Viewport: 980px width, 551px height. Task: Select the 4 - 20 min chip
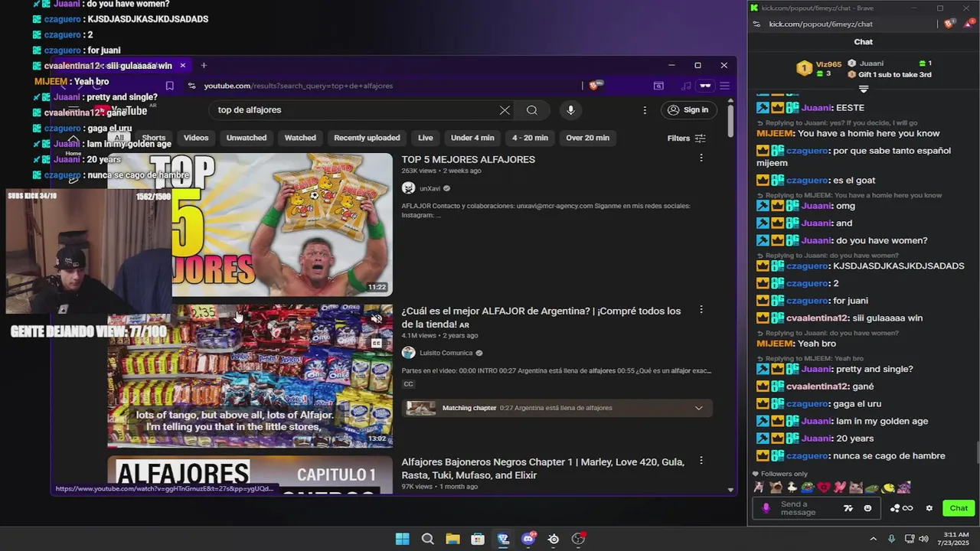[530, 138]
